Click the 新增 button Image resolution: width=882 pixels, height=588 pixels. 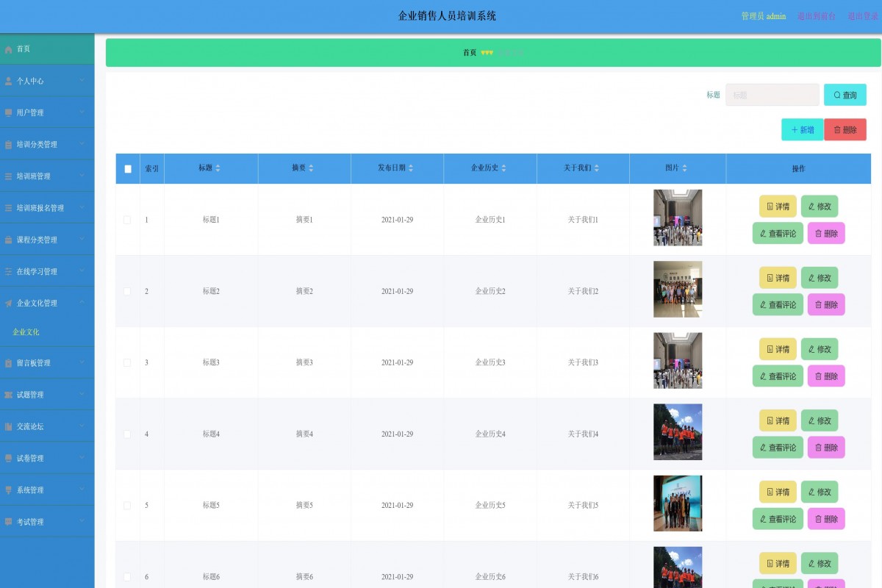click(802, 130)
